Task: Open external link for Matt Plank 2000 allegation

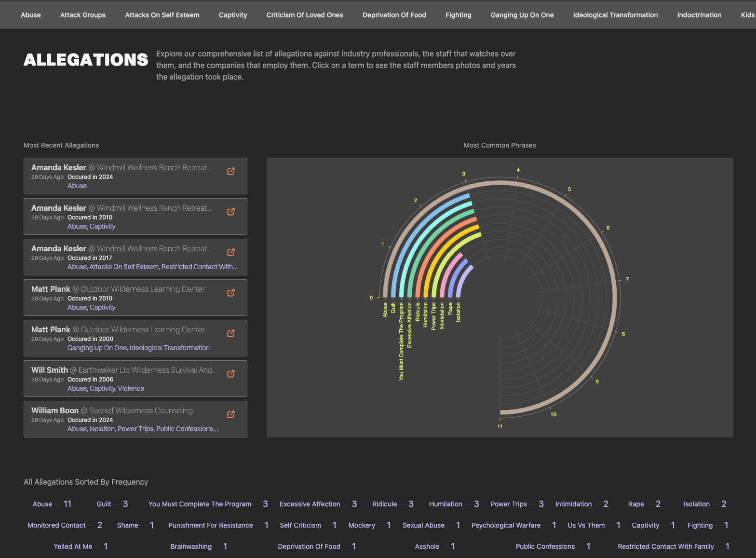Action: click(x=231, y=333)
